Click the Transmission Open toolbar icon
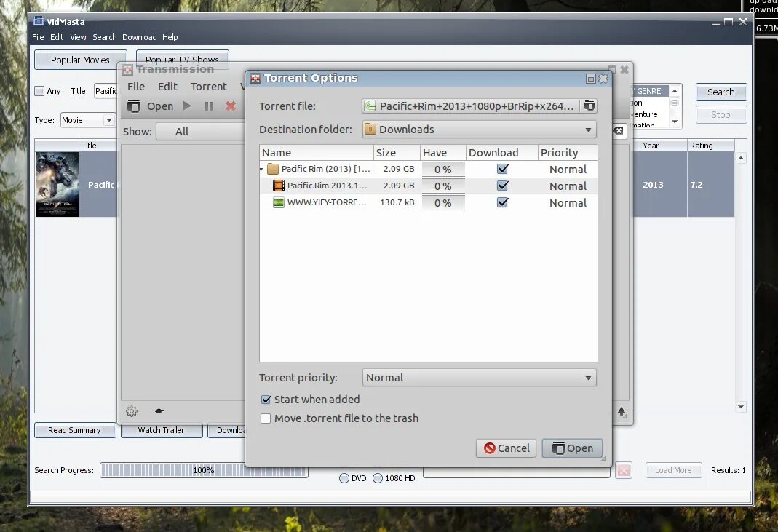 pos(133,106)
